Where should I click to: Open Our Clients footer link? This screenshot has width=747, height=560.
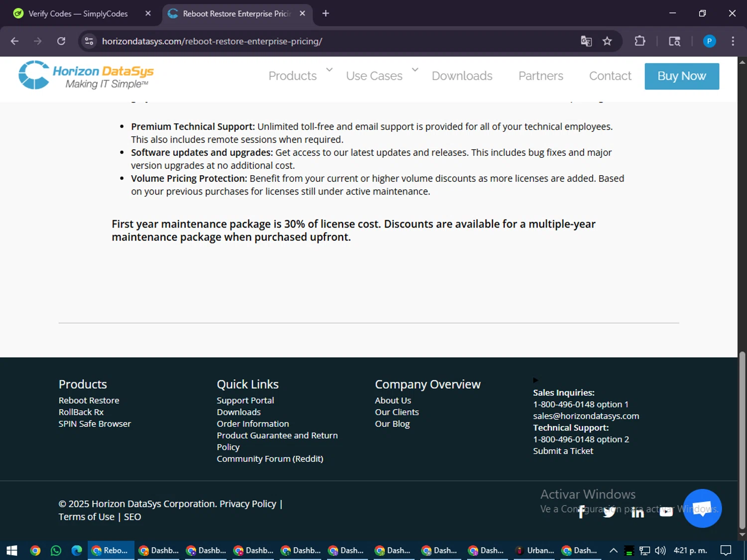[397, 412]
